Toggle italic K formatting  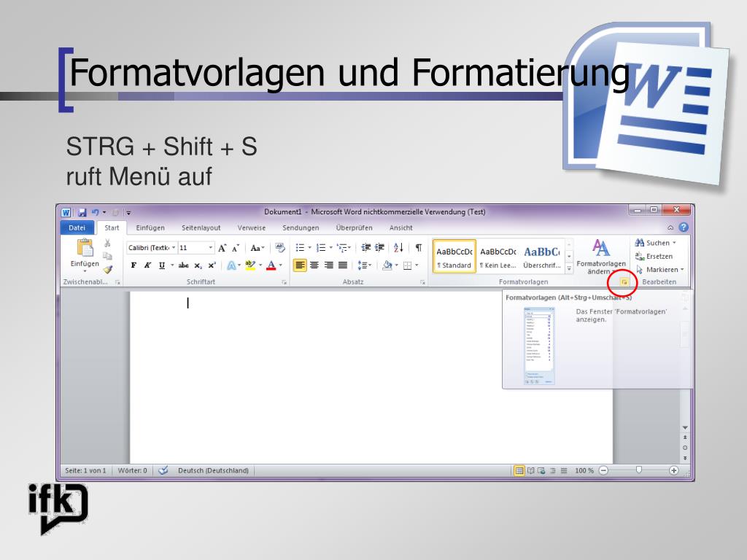[x=147, y=265]
